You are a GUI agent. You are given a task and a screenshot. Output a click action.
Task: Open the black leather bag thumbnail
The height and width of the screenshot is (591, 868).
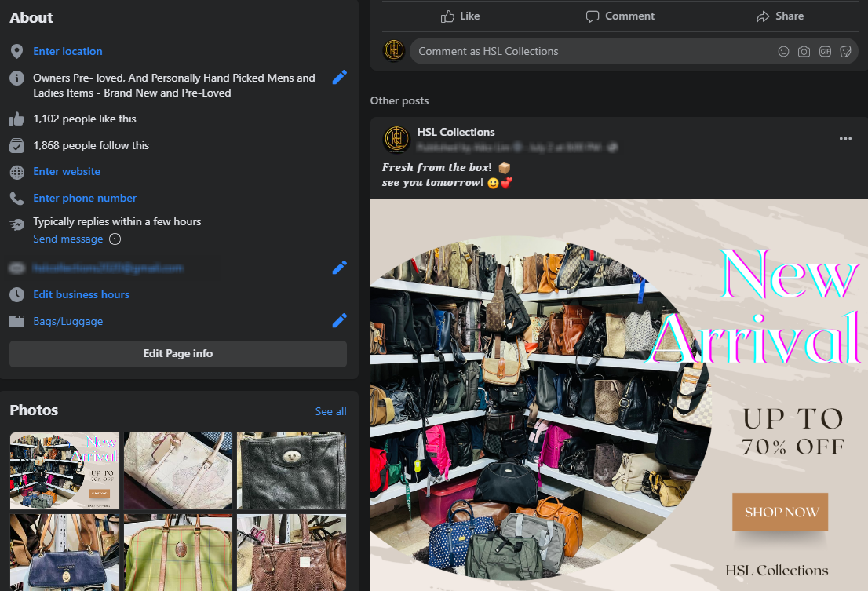291,471
